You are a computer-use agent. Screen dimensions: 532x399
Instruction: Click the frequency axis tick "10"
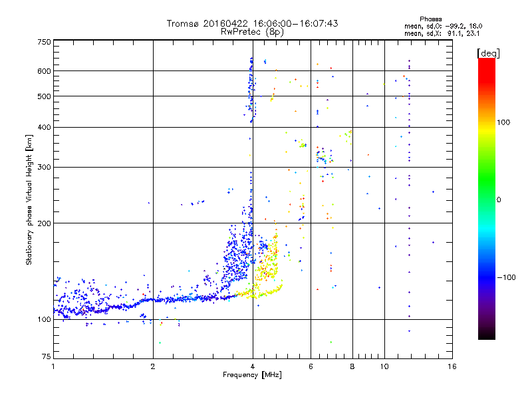(384, 366)
